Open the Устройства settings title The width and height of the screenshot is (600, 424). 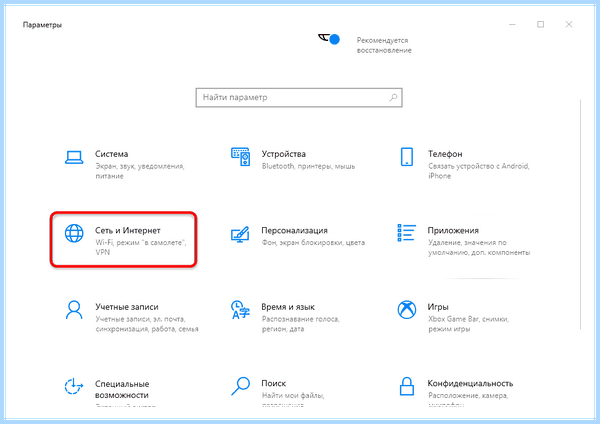click(284, 154)
